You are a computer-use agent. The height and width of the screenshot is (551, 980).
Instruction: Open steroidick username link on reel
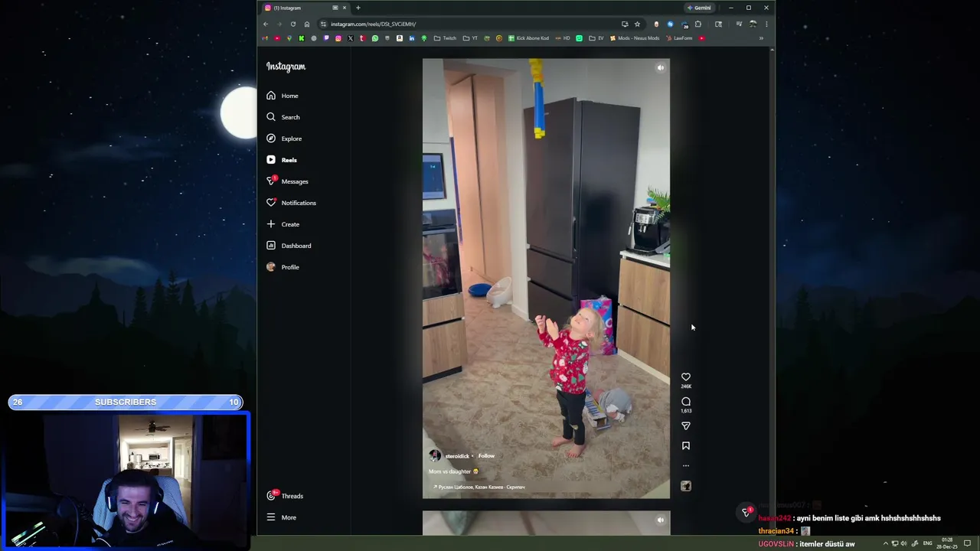[x=457, y=456]
